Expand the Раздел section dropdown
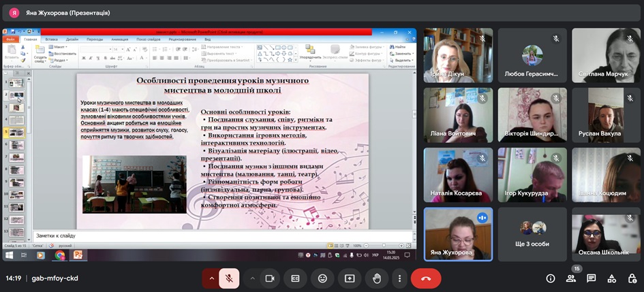Screen dimensions: 644x292 pyautogui.click(x=58, y=60)
